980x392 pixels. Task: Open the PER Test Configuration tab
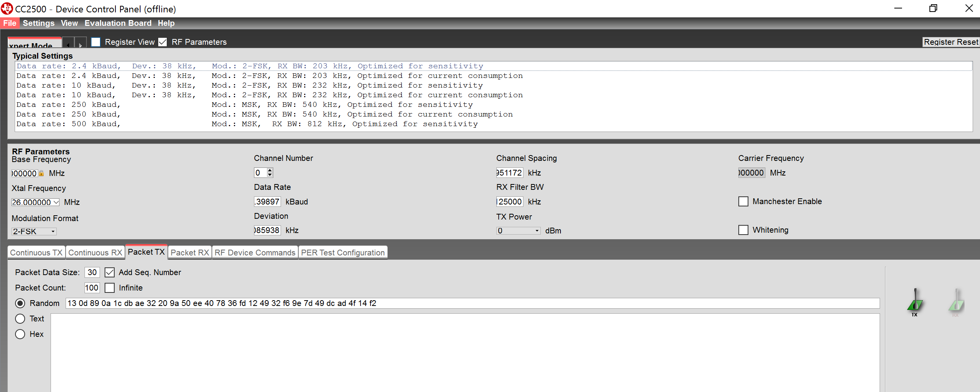(x=343, y=253)
